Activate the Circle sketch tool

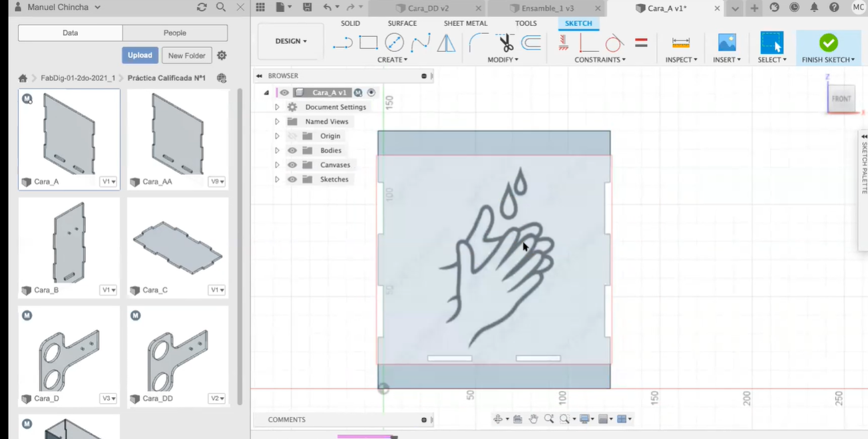coord(394,43)
